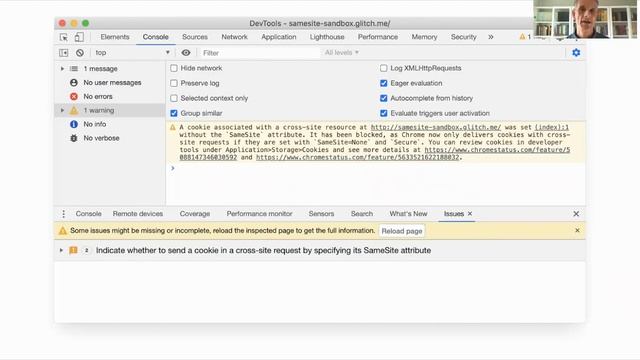Enable Preserve log checkbox
Viewport: 640px width, 360px height.
(174, 83)
